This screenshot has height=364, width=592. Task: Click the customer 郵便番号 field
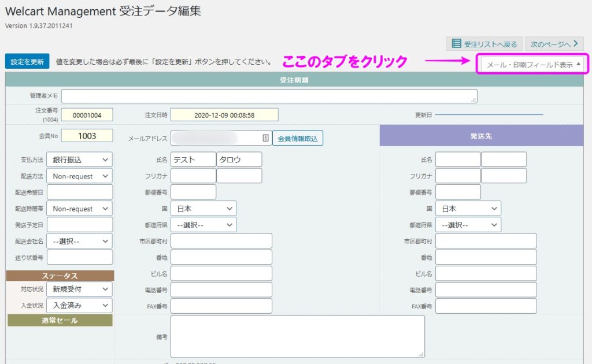coord(193,192)
